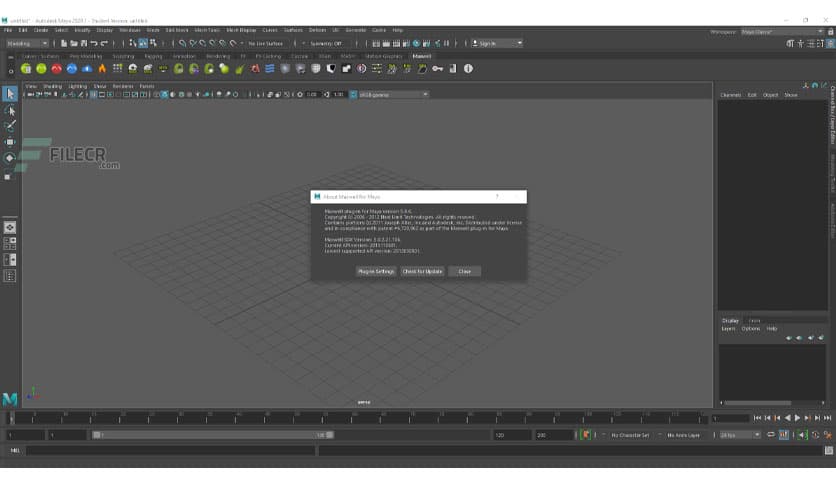Undo with the status line arrow
This screenshot has height=484, width=836.
point(94,43)
